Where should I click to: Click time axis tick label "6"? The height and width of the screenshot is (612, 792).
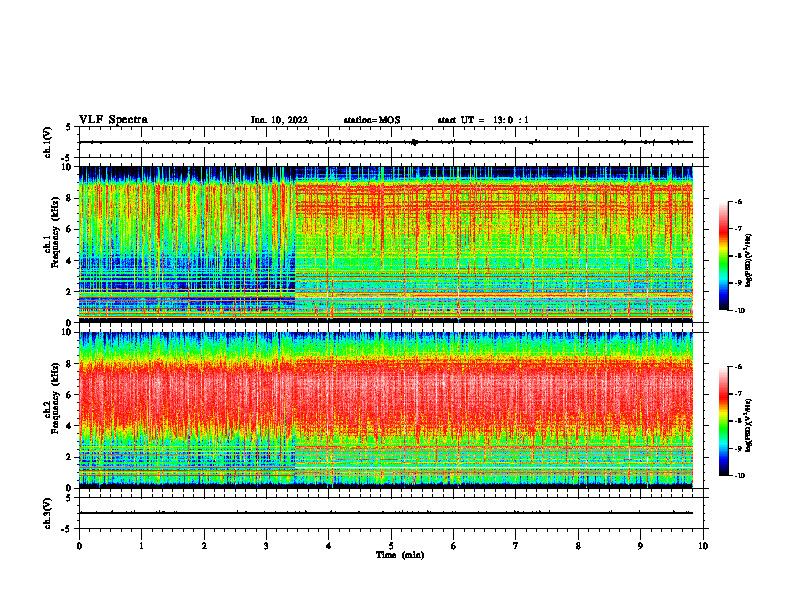454,546
